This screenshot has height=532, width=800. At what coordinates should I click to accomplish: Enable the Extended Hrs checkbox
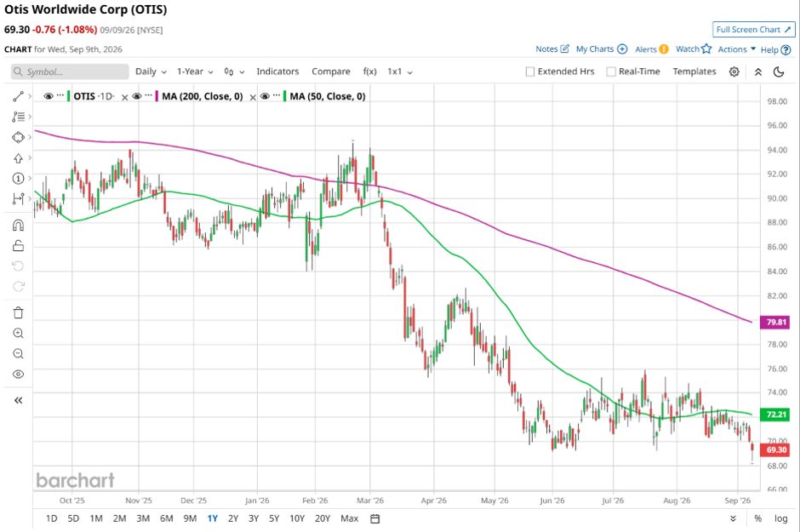530,72
